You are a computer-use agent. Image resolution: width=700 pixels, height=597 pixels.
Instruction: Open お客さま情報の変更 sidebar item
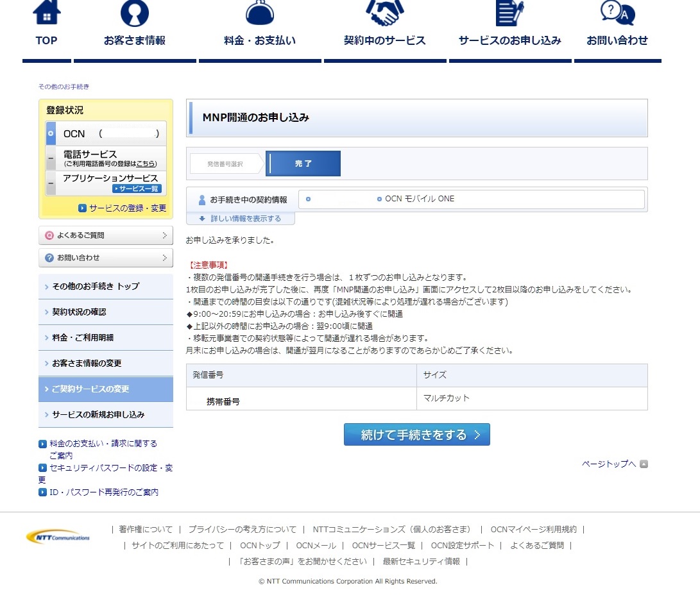pos(106,363)
